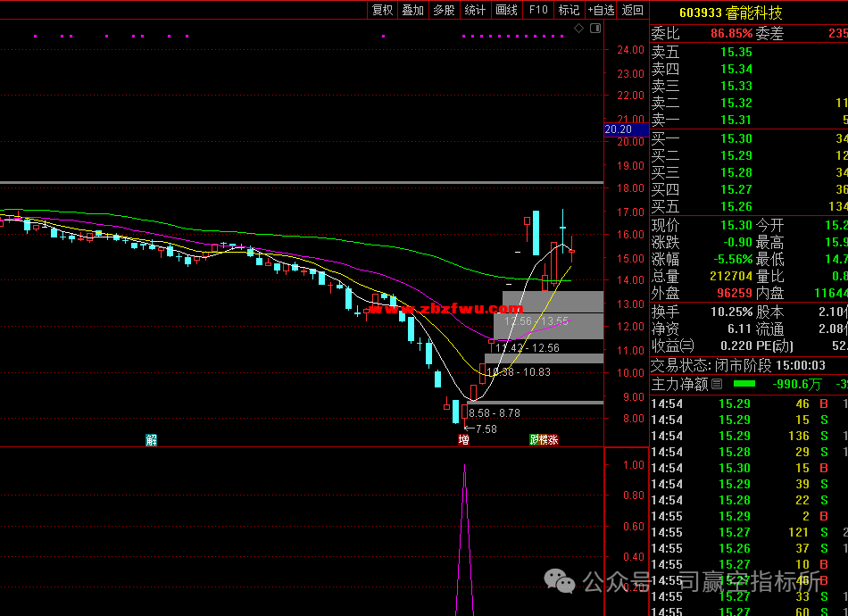Click the green 主力净额 bar indicator
This screenshot has height=616, width=848.
(x=744, y=384)
